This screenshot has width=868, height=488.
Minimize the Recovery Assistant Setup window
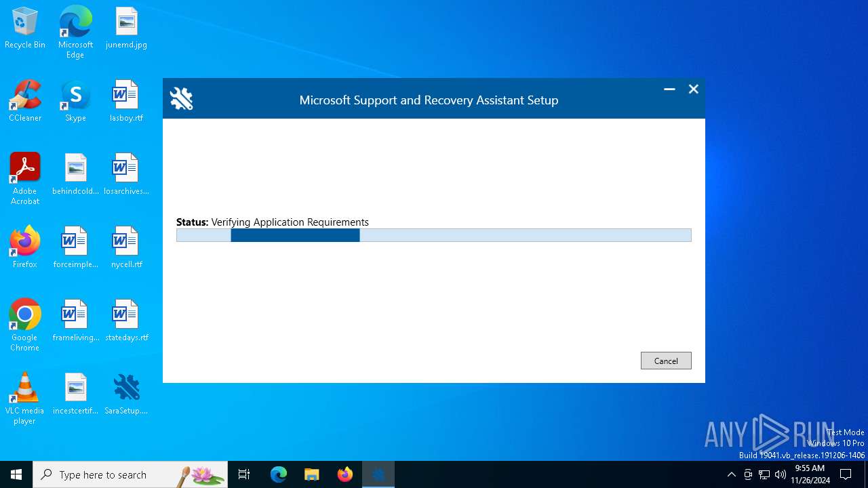coord(669,89)
